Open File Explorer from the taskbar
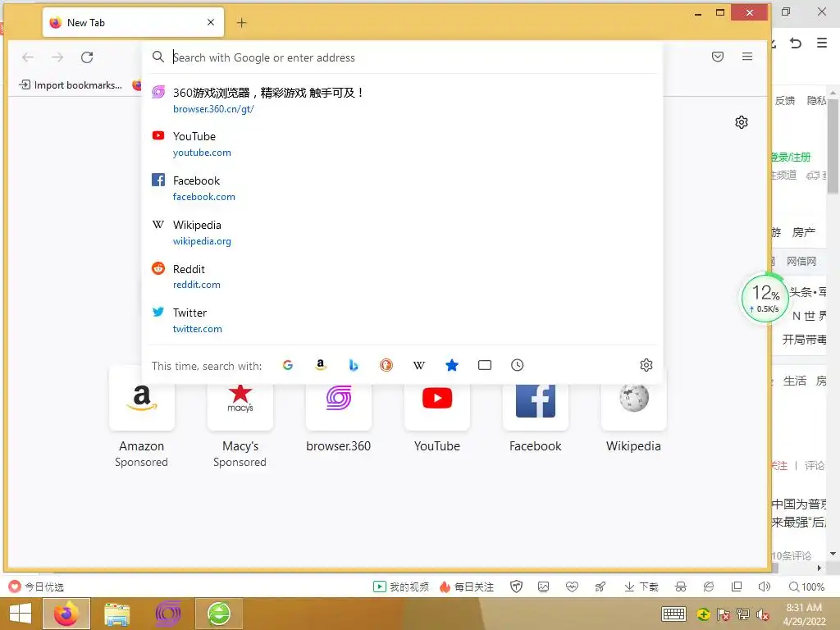The width and height of the screenshot is (840, 630). (x=116, y=614)
